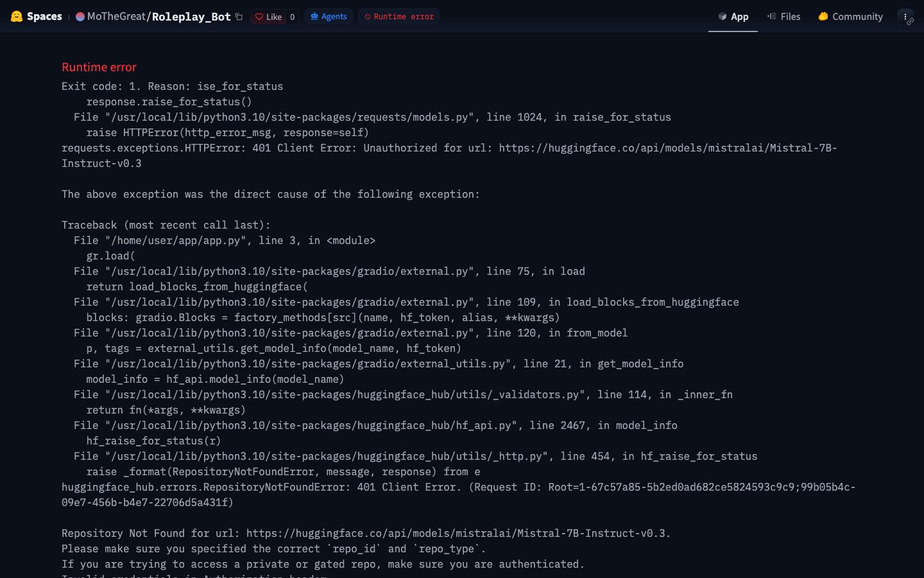Click the gradio/external.py line 120 entry

(350, 333)
